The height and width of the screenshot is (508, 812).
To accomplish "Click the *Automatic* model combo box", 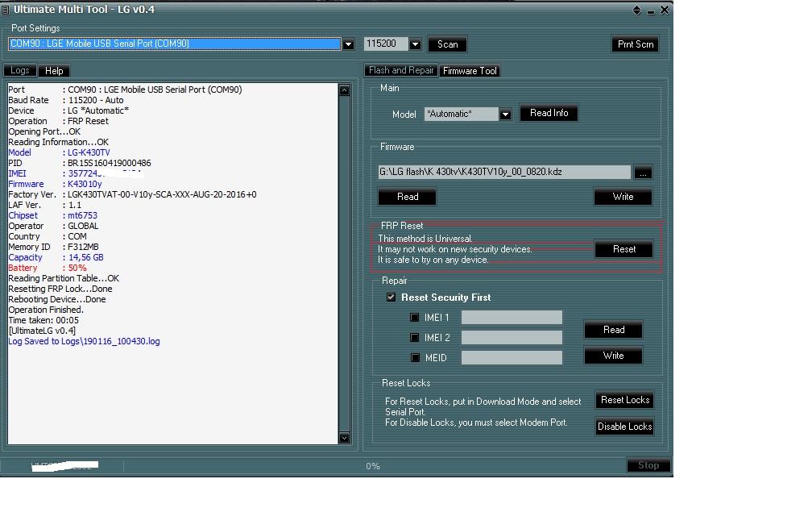I will click(462, 114).
